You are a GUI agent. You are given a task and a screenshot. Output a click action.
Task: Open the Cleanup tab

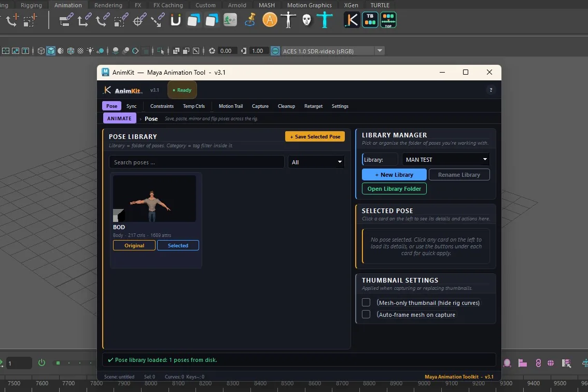coord(287,106)
